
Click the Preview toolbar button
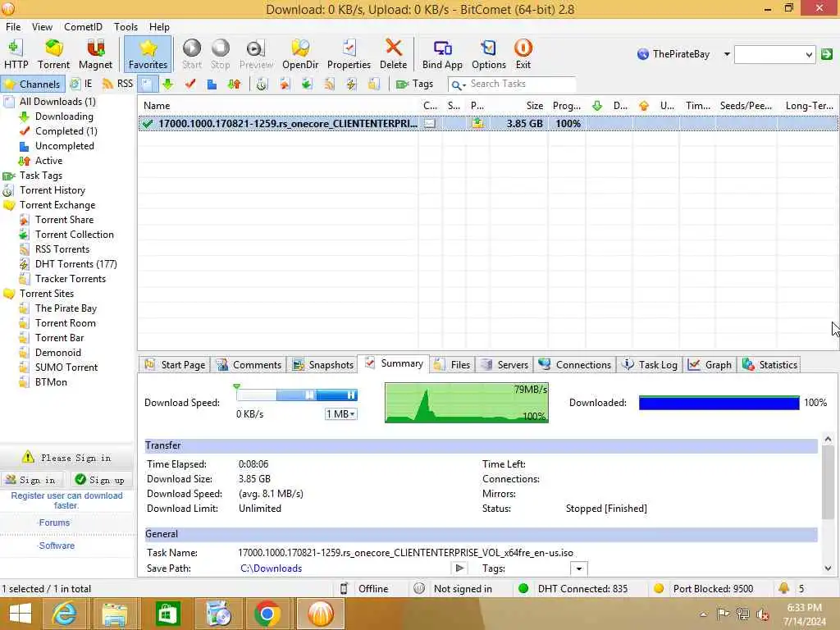pyautogui.click(x=256, y=54)
